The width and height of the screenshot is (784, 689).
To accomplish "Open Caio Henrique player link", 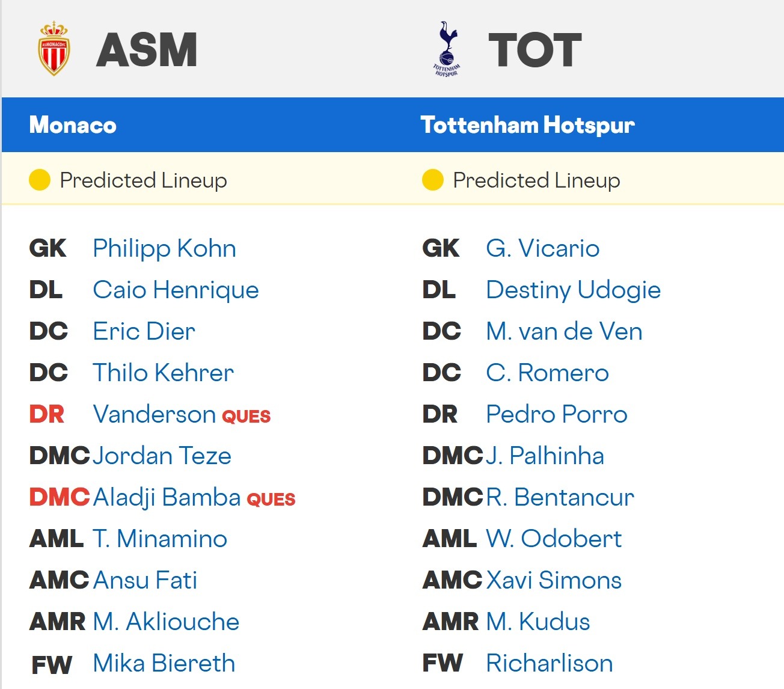I will coord(176,290).
